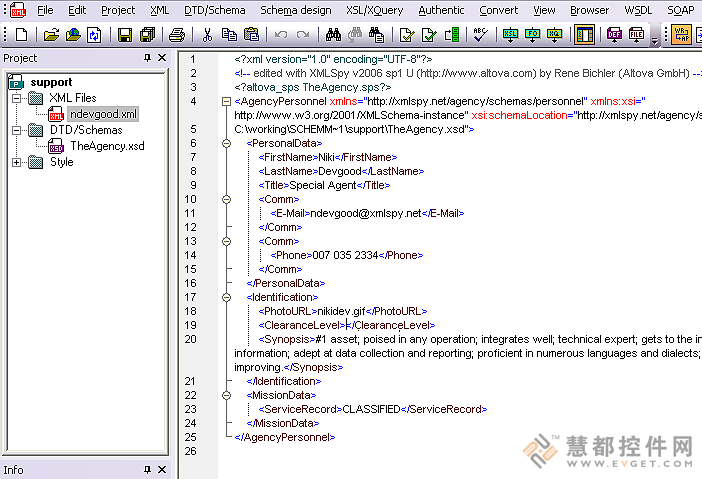Collapse the first Comm fold marker on line 10
702x479 pixels.
pyautogui.click(x=227, y=199)
